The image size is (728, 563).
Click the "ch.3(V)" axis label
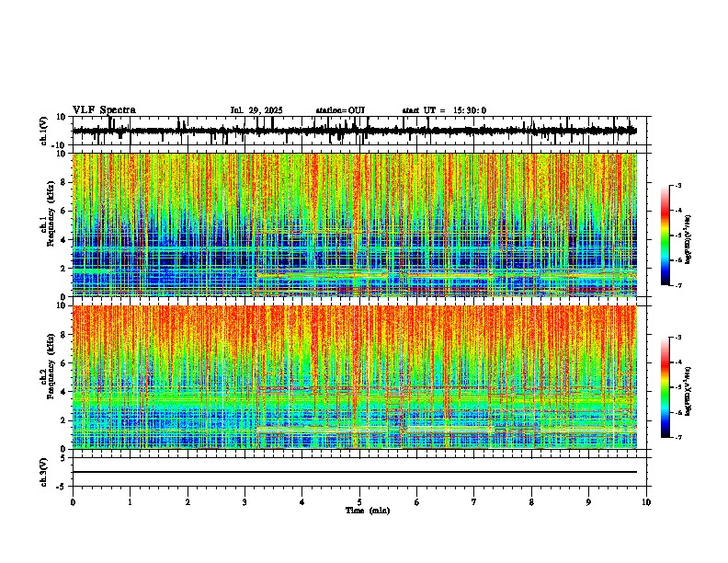(44, 472)
